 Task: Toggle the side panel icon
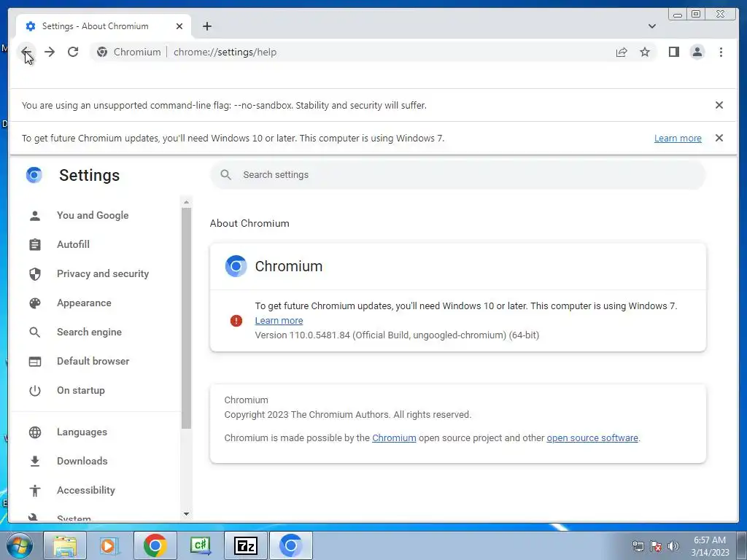click(673, 52)
